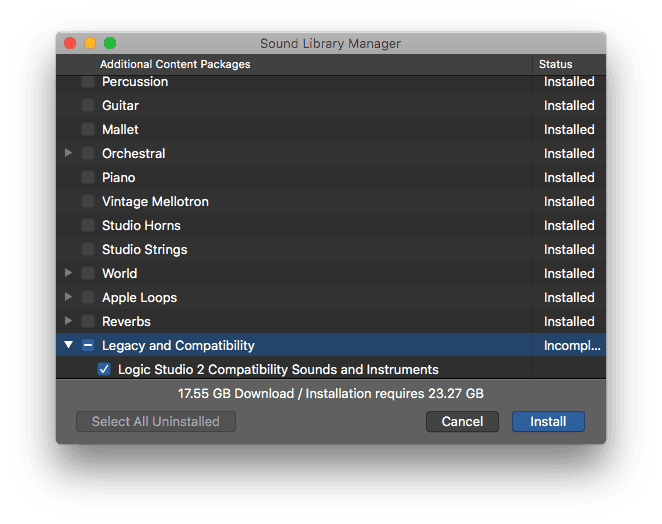The image size is (662, 524).
Task: Tick the Vintage Mellotron checkbox
Action: [88, 201]
